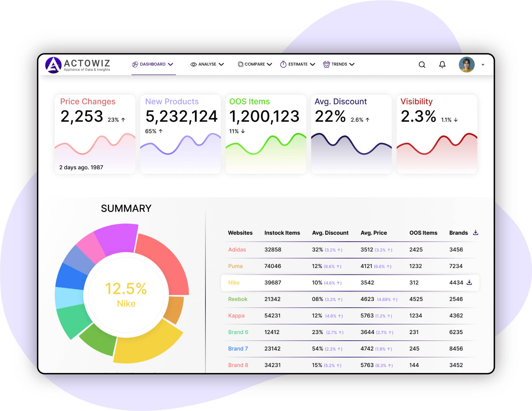Open the New Products card
Image resolution: width=532 pixels, height=411 pixels.
[x=181, y=134]
